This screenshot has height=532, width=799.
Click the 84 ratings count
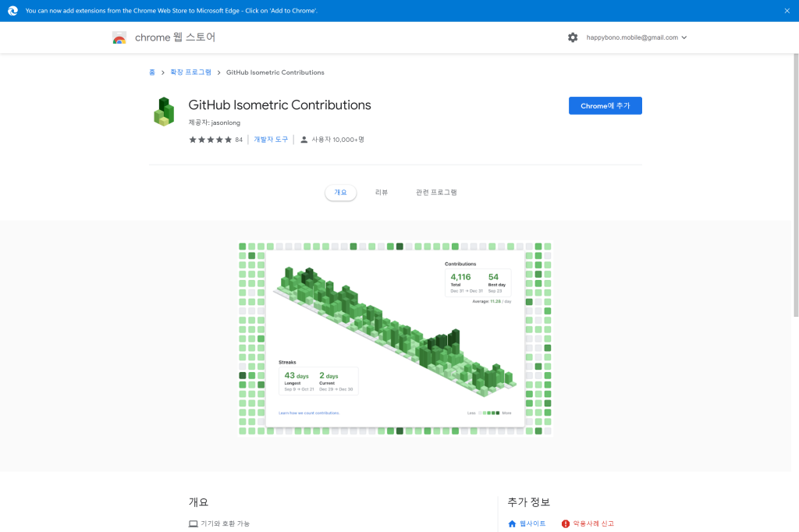pos(239,140)
